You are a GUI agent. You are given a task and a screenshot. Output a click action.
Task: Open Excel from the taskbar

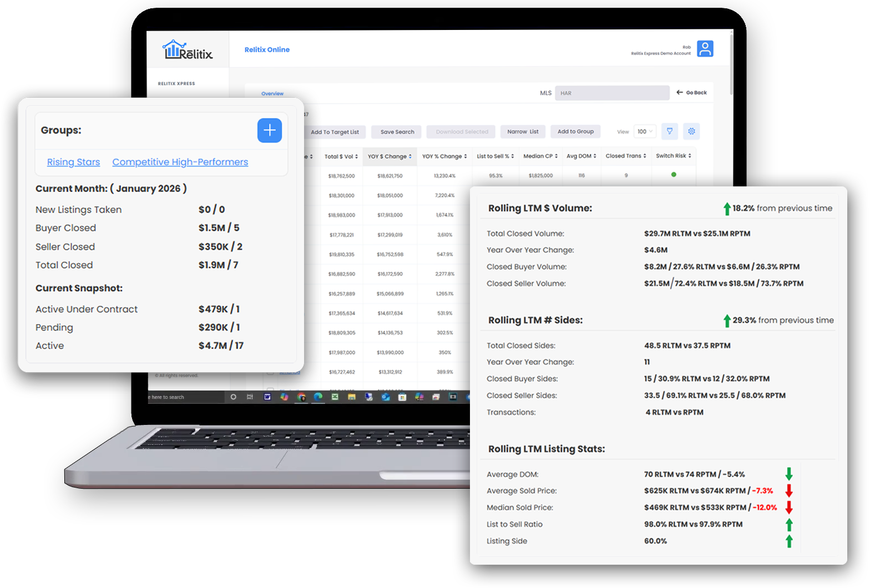click(335, 397)
